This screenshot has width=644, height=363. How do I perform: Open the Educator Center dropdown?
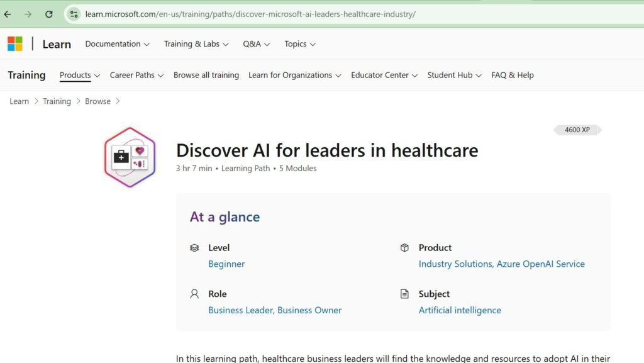pos(384,75)
